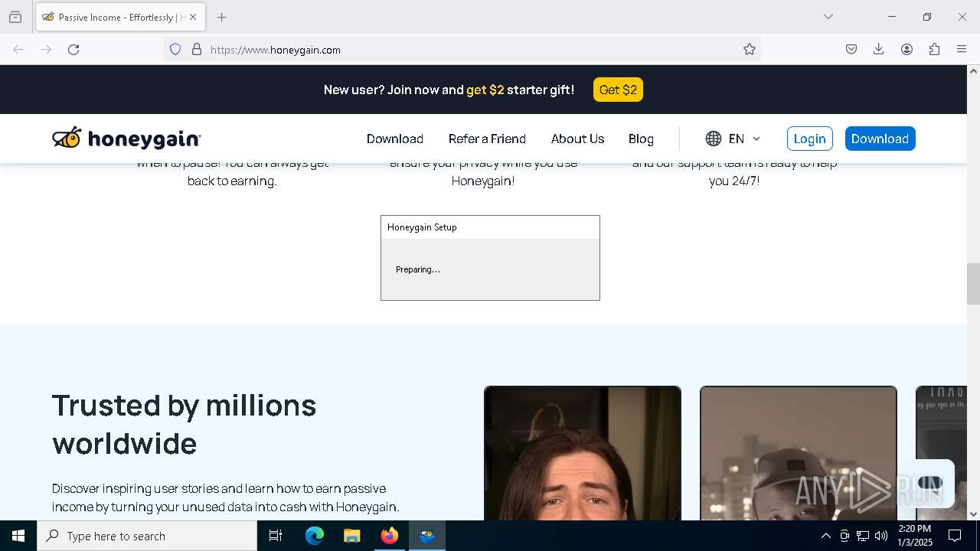Expand the list all tabs chevron

tap(828, 17)
